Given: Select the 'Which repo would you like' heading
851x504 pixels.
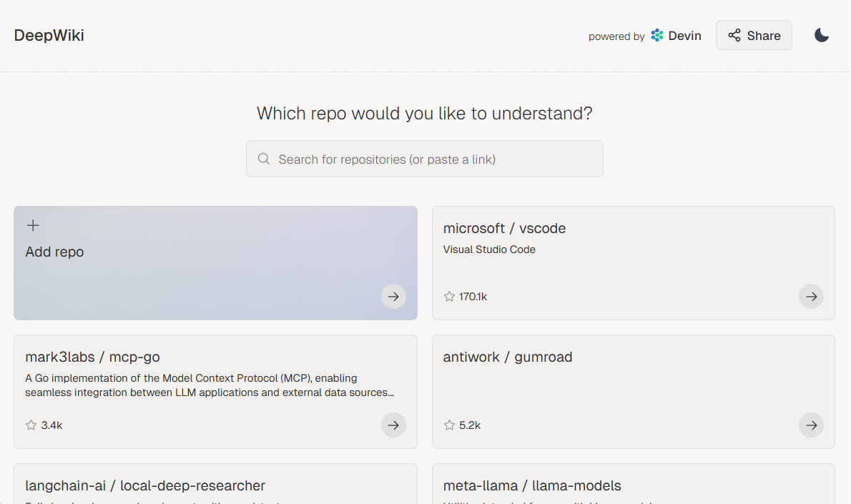Looking at the screenshot, I should [424, 114].
